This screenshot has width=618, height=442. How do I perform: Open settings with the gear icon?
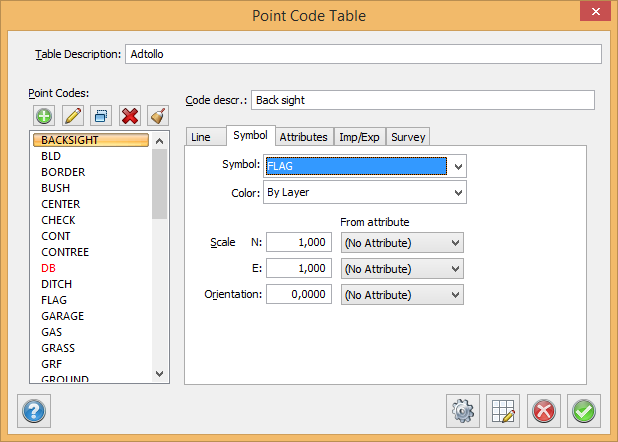462,410
